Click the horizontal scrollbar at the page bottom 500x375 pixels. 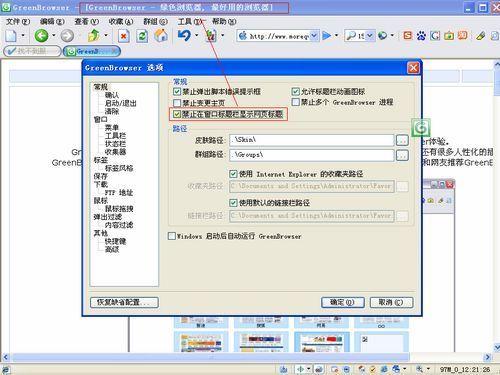[x=211, y=357]
